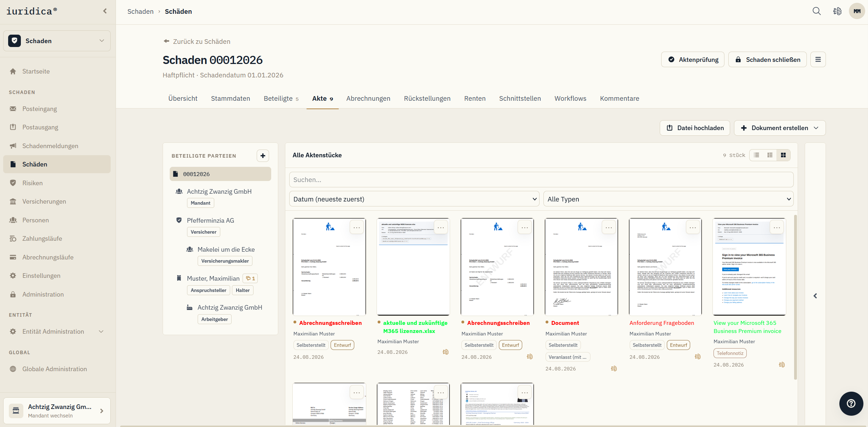868x427 pixels.
Task: Select Pfefferminzia AG party entry
Action: [x=210, y=221]
